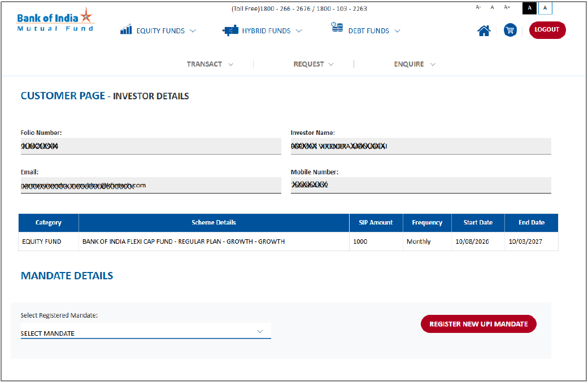Click the Scheme Details column header

coord(214,222)
